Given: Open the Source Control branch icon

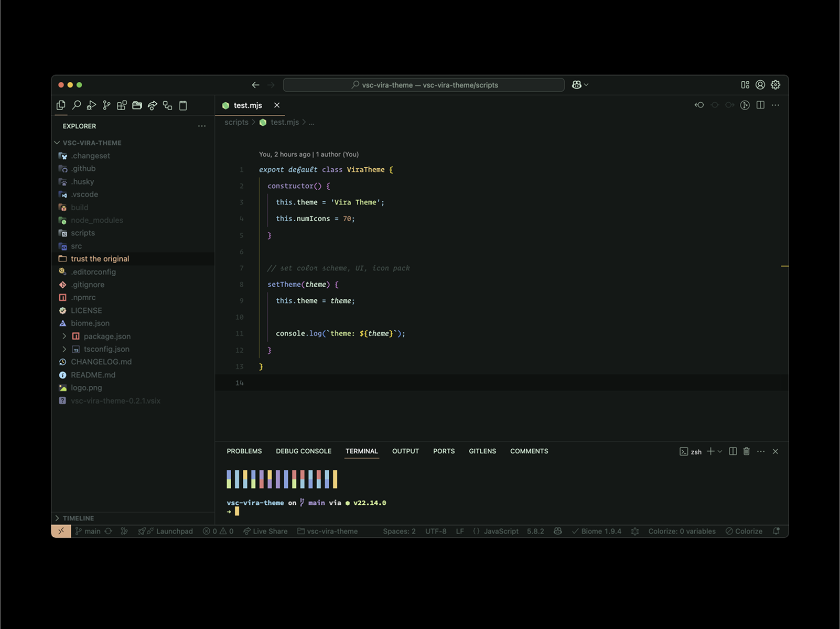Looking at the screenshot, I should (x=106, y=105).
